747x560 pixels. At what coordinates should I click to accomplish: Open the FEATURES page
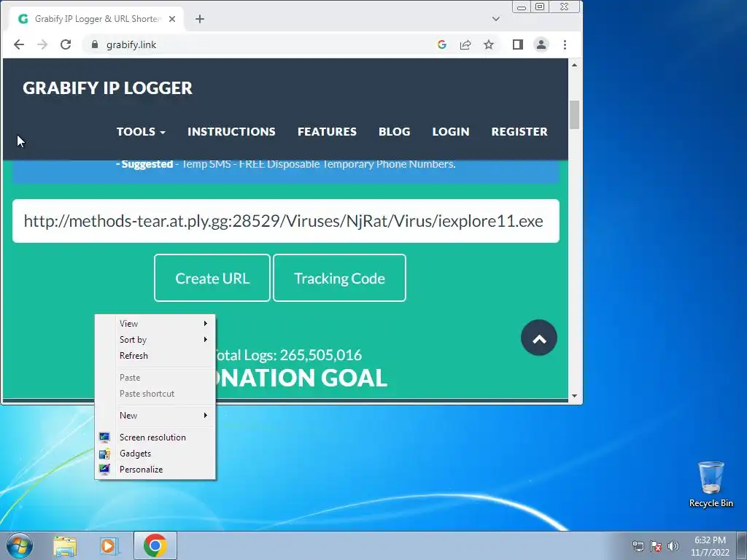(327, 132)
